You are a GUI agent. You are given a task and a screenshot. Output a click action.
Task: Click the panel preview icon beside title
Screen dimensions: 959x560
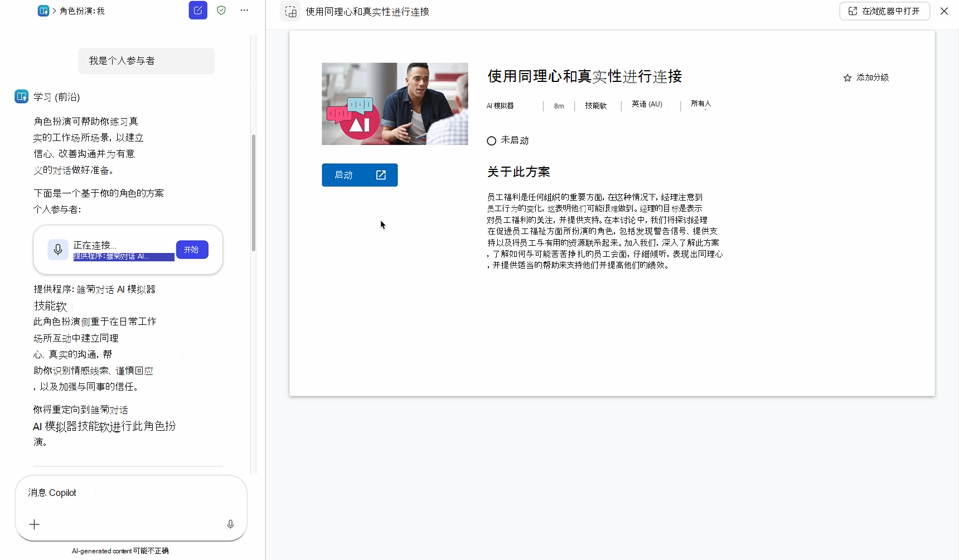pos(290,11)
